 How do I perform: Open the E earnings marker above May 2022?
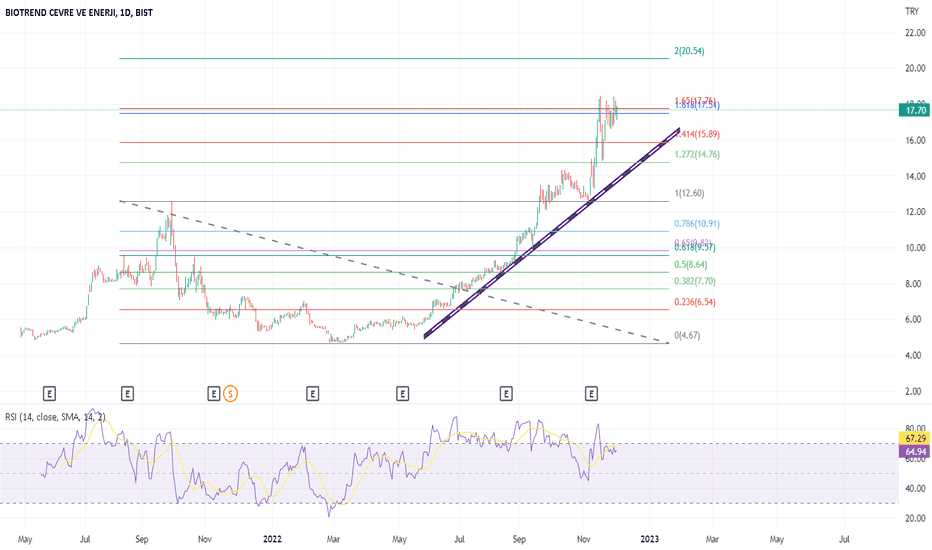tap(402, 394)
